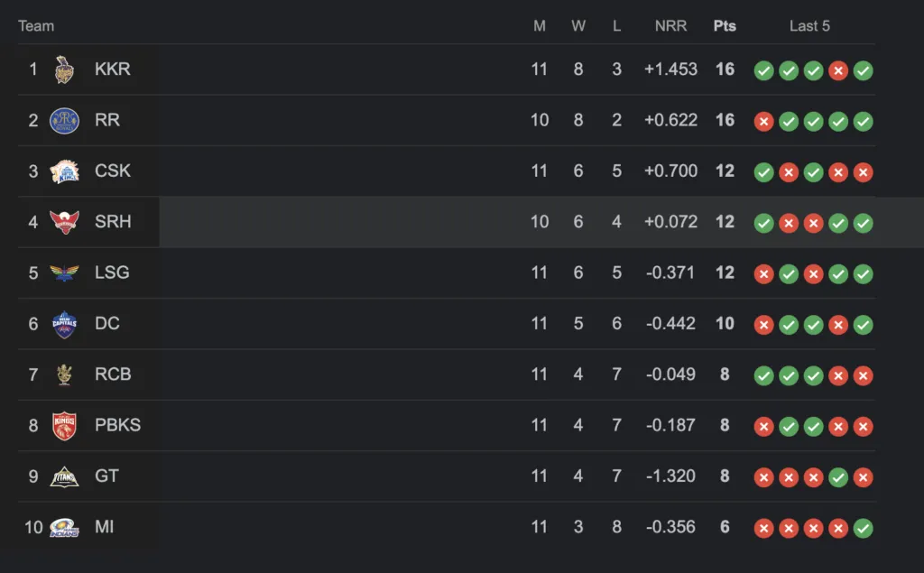Click the Rajasthan Royals logo icon
The image size is (924, 573).
(64, 120)
